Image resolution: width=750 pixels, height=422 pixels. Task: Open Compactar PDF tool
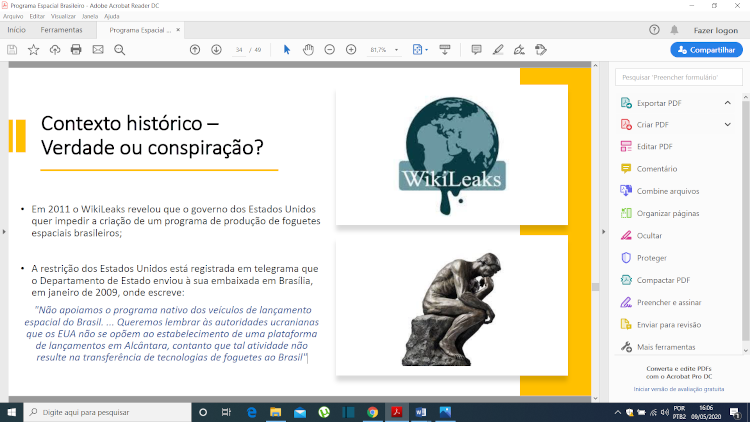point(655,280)
